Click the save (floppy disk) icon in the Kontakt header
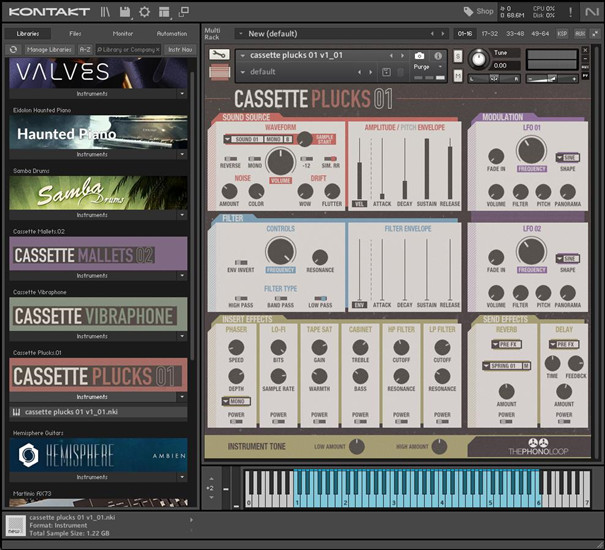This screenshot has width=605, height=550. point(125,12)
